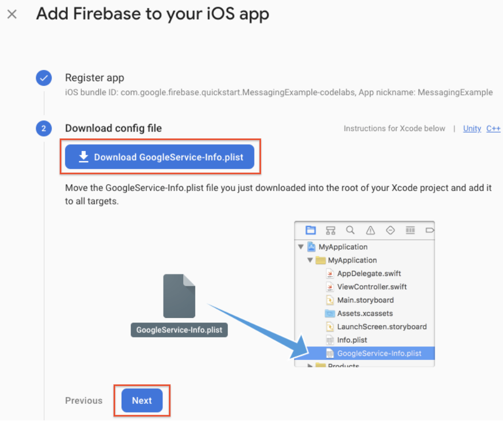Select AppDelegate.swift in the file tree
This screenshot has width=504, height=423.
click(x=368, y=273)
